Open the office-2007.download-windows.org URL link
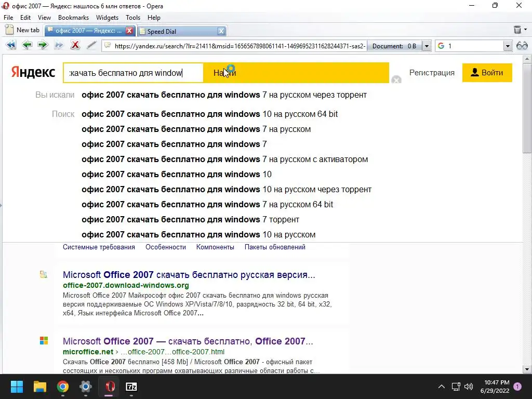This screenshot has width=532, height=399. point(126,285)
